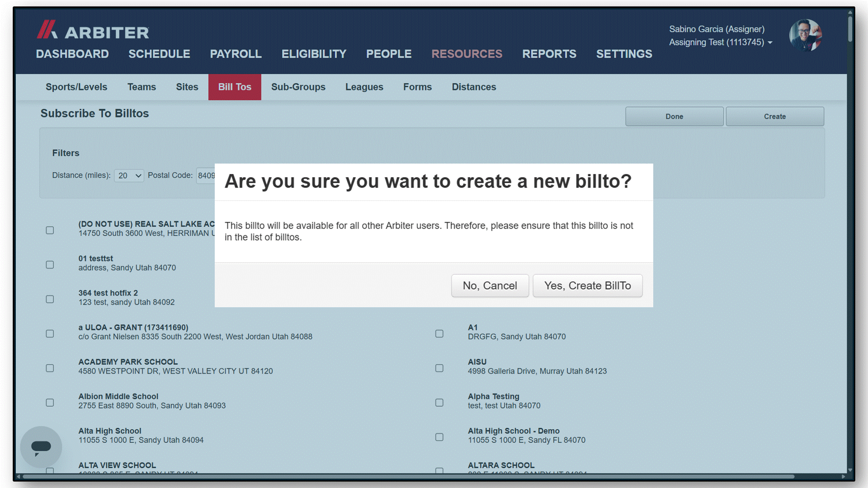The height and width of the screenshot is (488, 868).
Task: Check the ACADEMY PARK SCHOOL checkbox
Action: pos(50,368)
